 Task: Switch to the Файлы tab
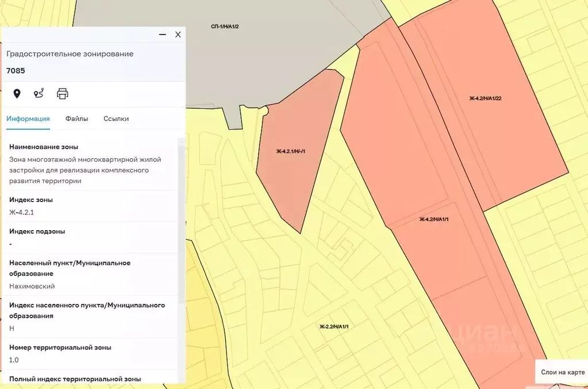(76, 119)
